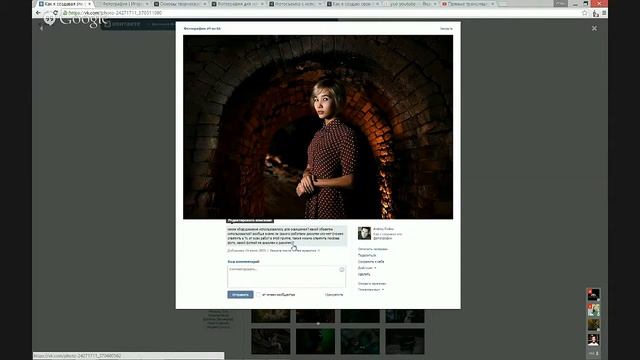Click the 'Поделиться' share link
The width and height of the screenshot is (640, 360).
point(367,255)
